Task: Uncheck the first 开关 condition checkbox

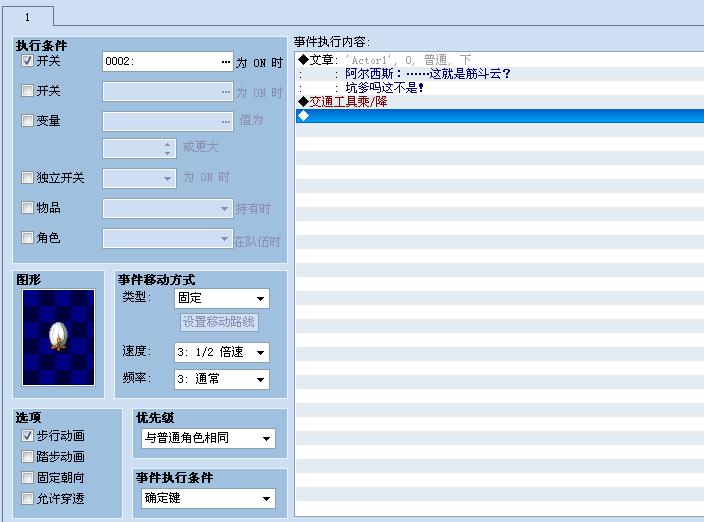Action: 27,61
